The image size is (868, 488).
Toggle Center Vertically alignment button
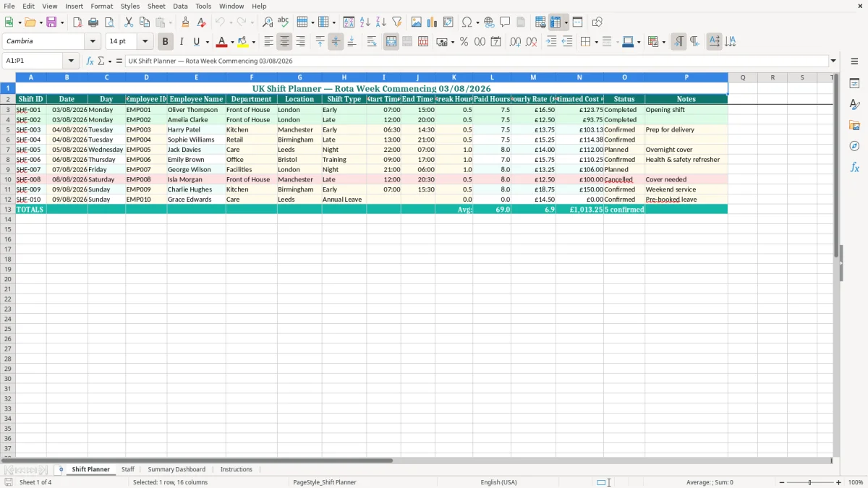(x=336, y=42)
